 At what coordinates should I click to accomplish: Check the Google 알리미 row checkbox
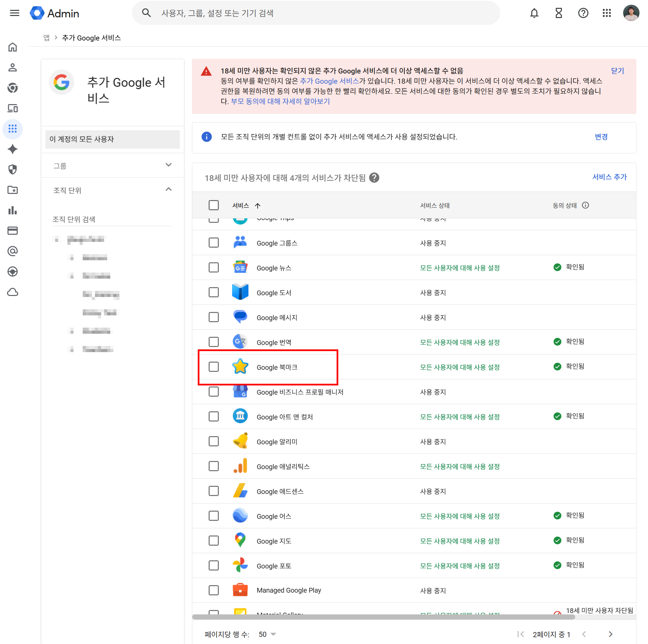pyautogui.click(x=214, y=441)
